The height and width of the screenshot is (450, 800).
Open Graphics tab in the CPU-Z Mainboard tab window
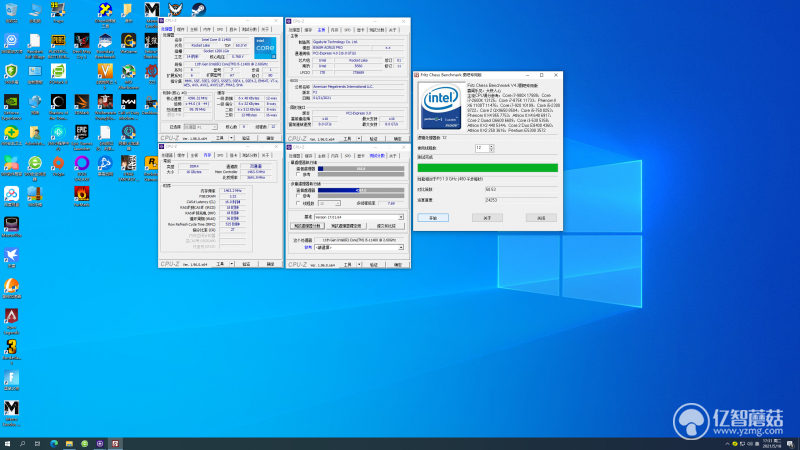(x=361, y=30)
